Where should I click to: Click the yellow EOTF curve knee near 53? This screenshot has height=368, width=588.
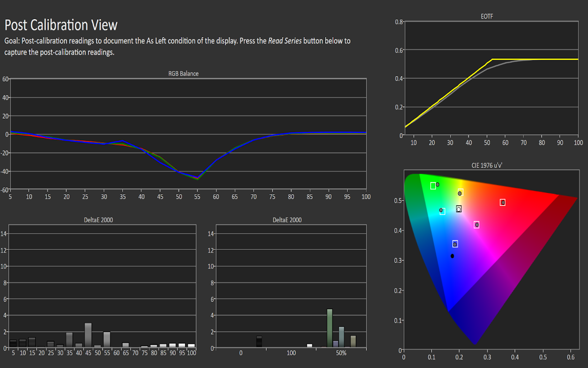pos(492,59)
